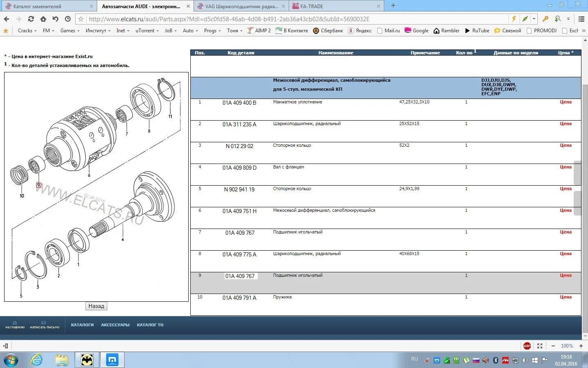Open the main browser menu icon
The image size is (588, 368).
point(581,19)
